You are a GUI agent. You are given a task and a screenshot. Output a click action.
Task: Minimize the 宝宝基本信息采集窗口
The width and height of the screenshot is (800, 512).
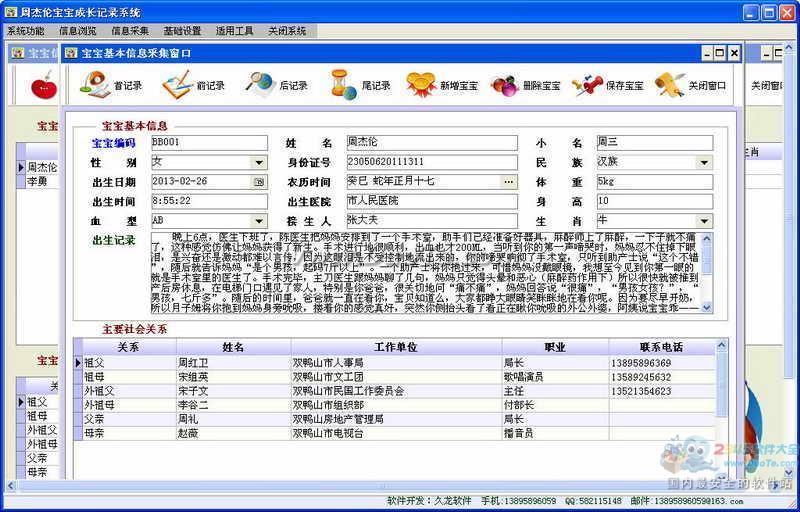707,53
